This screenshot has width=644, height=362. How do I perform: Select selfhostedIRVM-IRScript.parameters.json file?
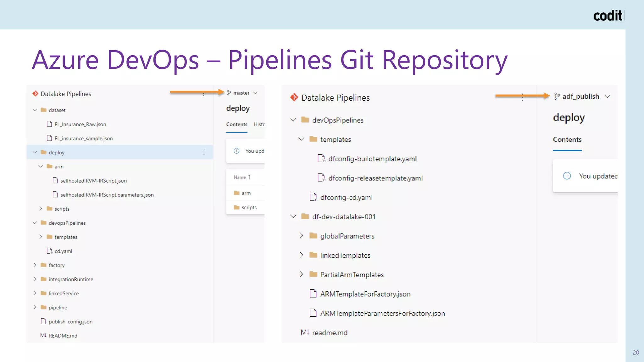pyautogui.click(x=107, y=195)
